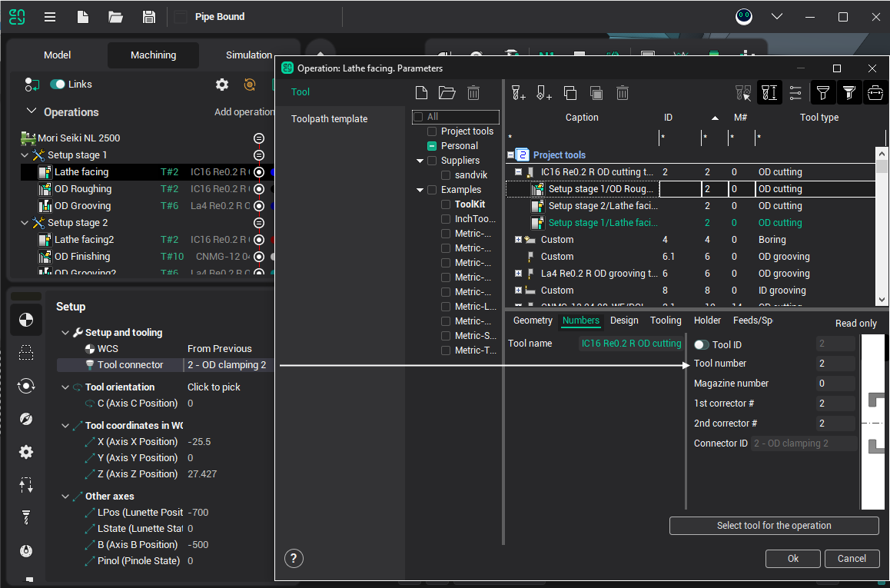Click the add milling tool icon

[x=519, y=93]
